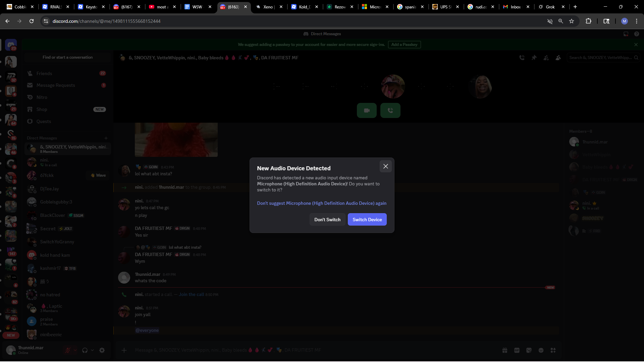Expand output device options next to headphones
The image size is (644, 362).
click(x=92, y=350)
